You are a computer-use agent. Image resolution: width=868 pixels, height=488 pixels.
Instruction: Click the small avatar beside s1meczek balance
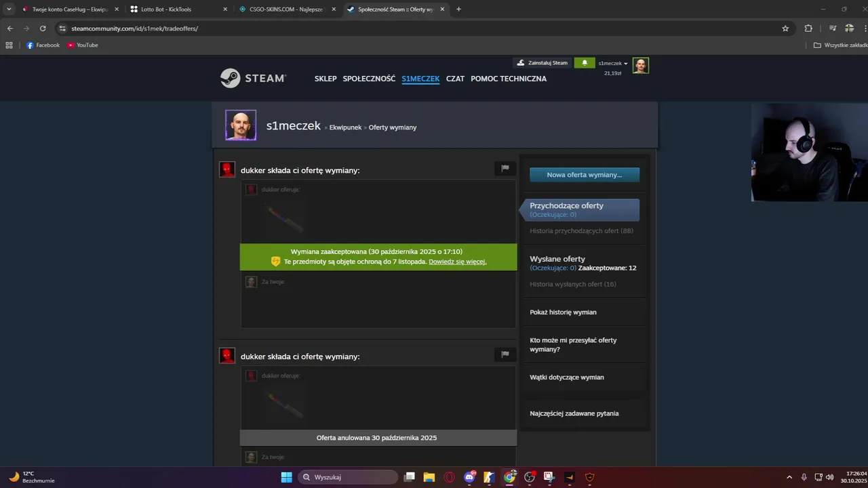641,65
